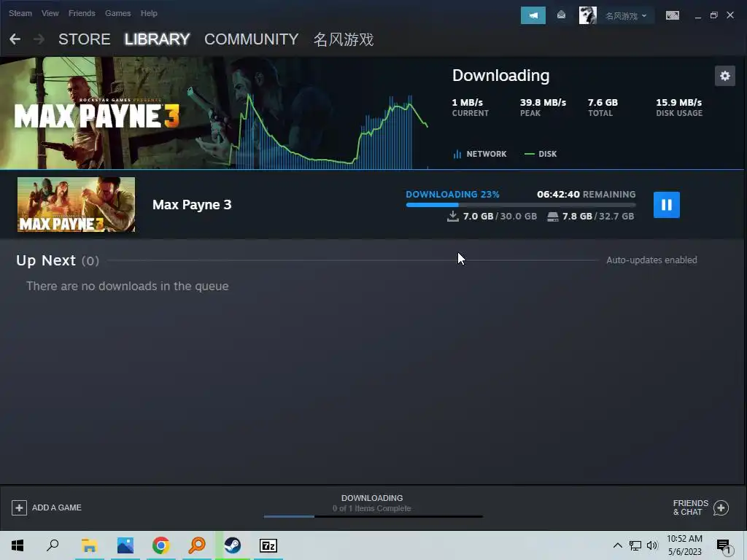The image size is (747, 560).
Task: Open download settings gear icon
Action: (725, 76)
